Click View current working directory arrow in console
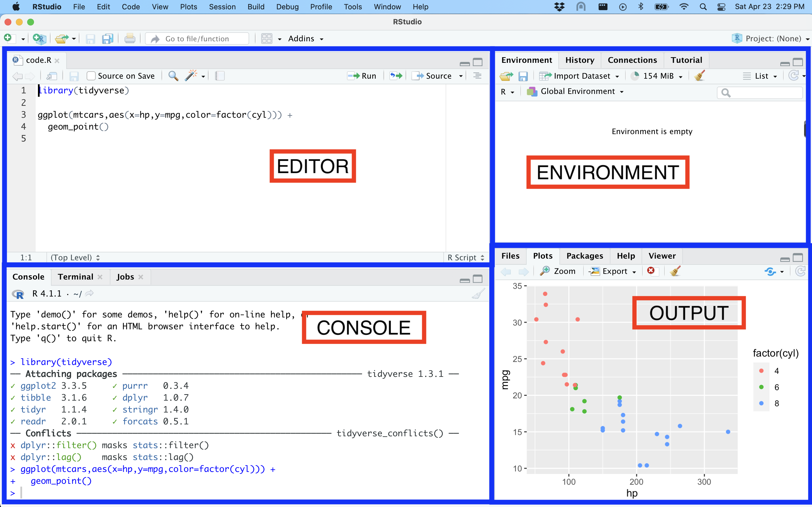The width and height of the screenshot is (812, 507). pyautogui.click(x=89, y=294)
